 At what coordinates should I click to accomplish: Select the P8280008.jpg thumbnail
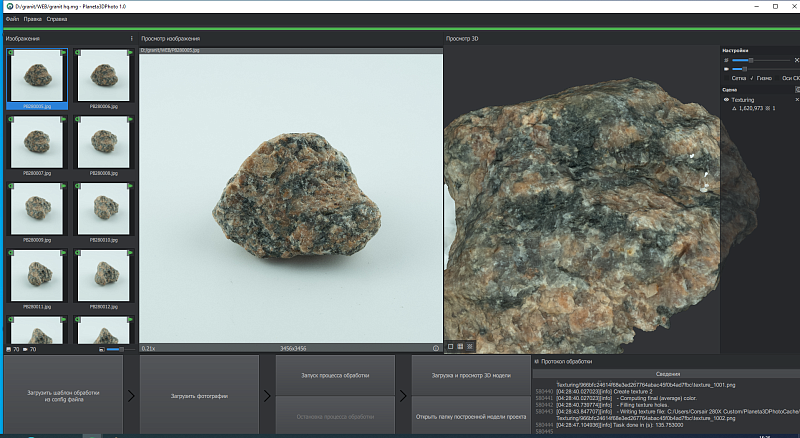pyautogui.click(x=104, y=145)
